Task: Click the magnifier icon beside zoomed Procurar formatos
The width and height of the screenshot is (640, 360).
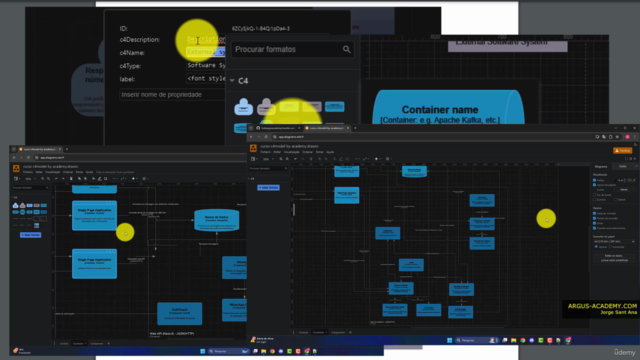Action: coord(347,49)
